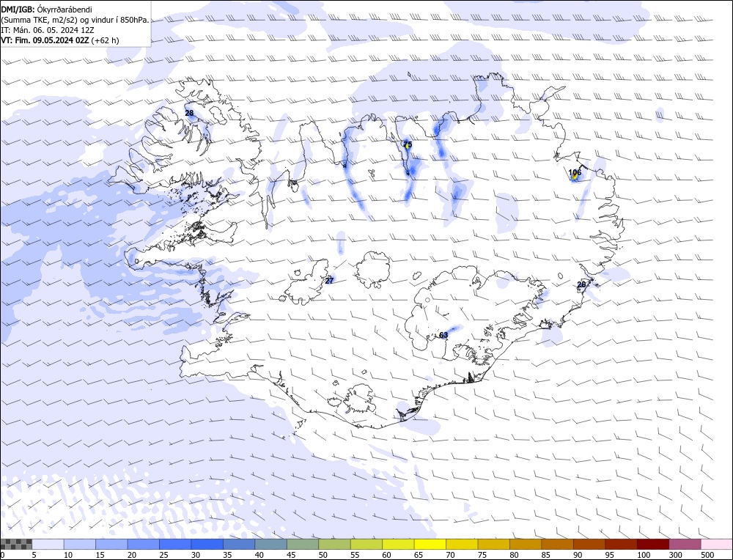Screen dimensions: 733x560
Task: Click the 50–55 yellow-green legend swatch
Action: point(334,544)
